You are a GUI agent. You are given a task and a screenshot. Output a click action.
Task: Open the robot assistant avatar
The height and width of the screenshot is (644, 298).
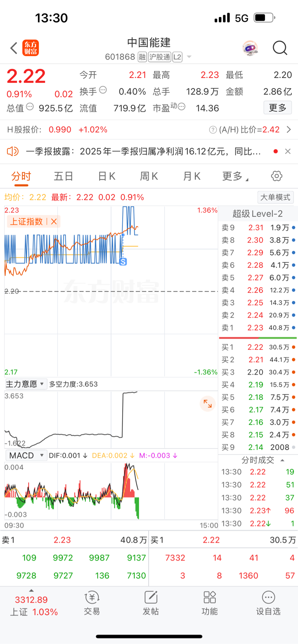pos(250,48)
